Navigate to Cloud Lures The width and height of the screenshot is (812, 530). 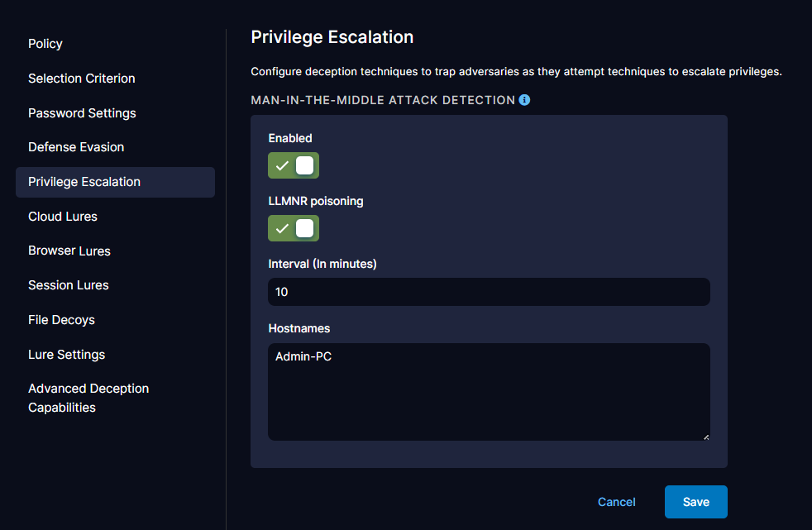point(63,217)
